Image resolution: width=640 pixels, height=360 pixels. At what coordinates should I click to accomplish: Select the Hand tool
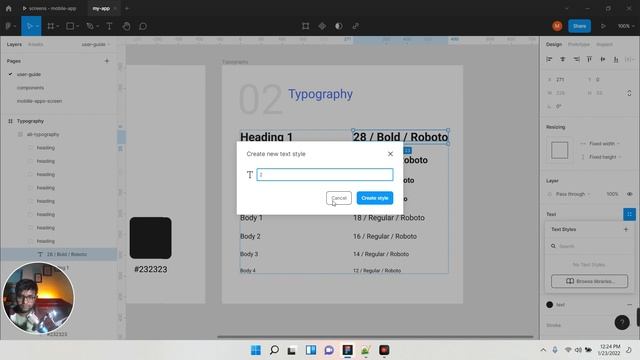click(127, 26)
